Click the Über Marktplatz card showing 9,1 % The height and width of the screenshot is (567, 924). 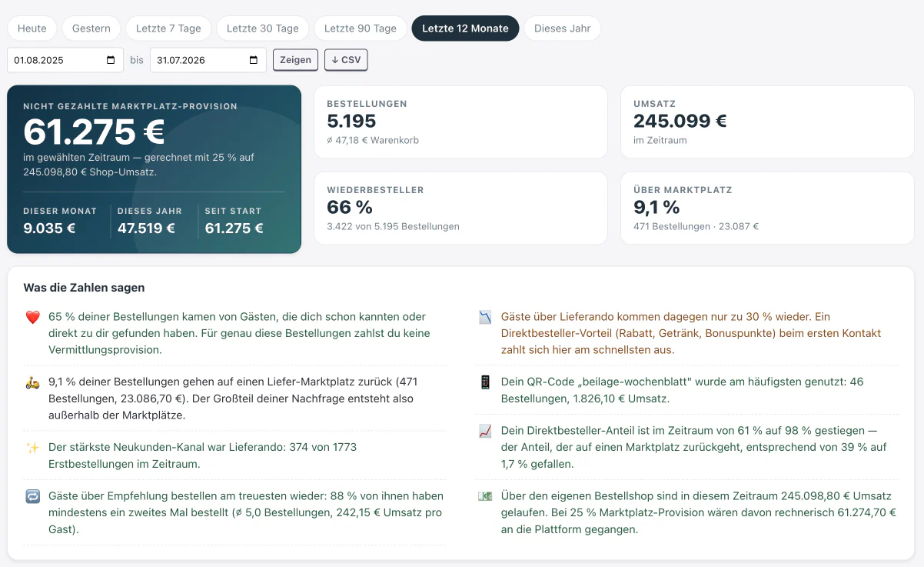tap(767, 208)
